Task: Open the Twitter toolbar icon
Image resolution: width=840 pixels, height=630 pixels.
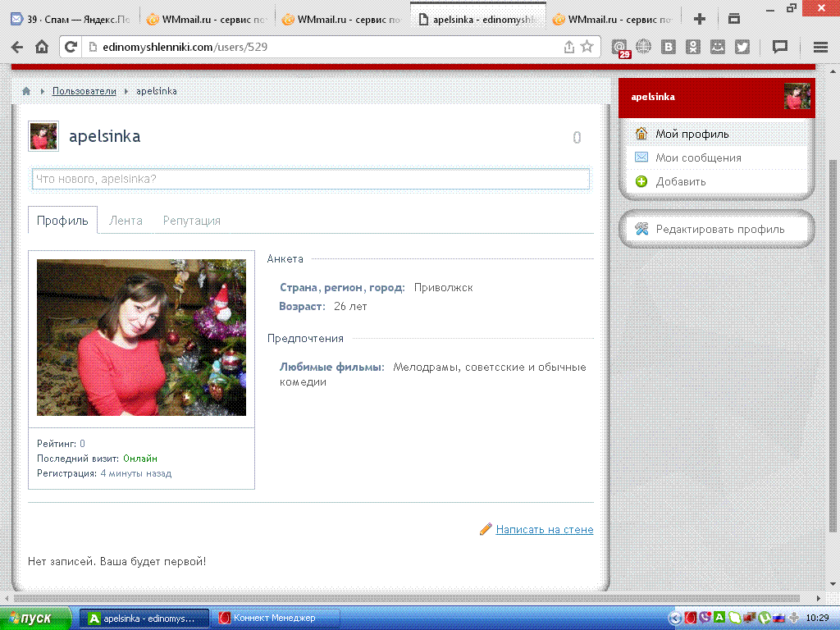Action: click(x=742, y=47)
